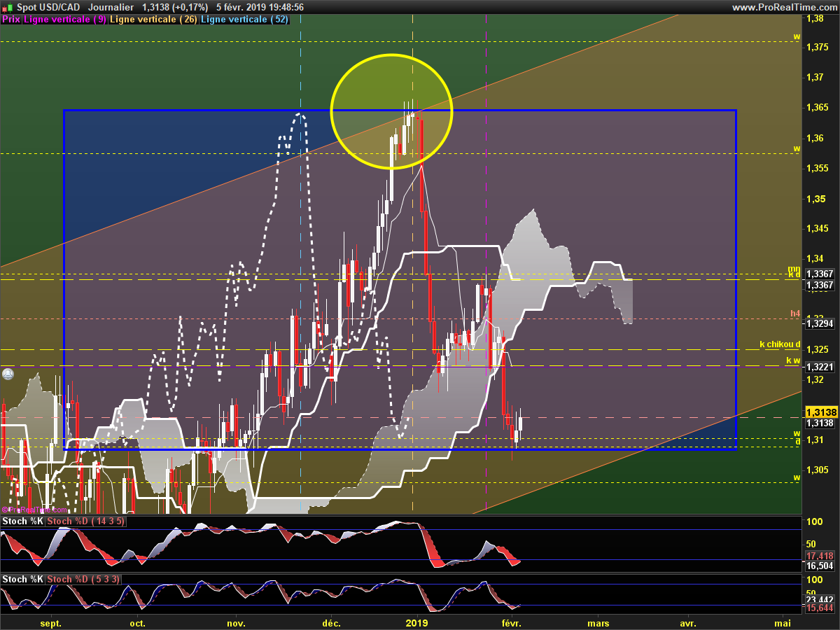The image size is (840, 630).
Task: Click the 'k chikou d' level label
Action: click(x=780, y=344)
